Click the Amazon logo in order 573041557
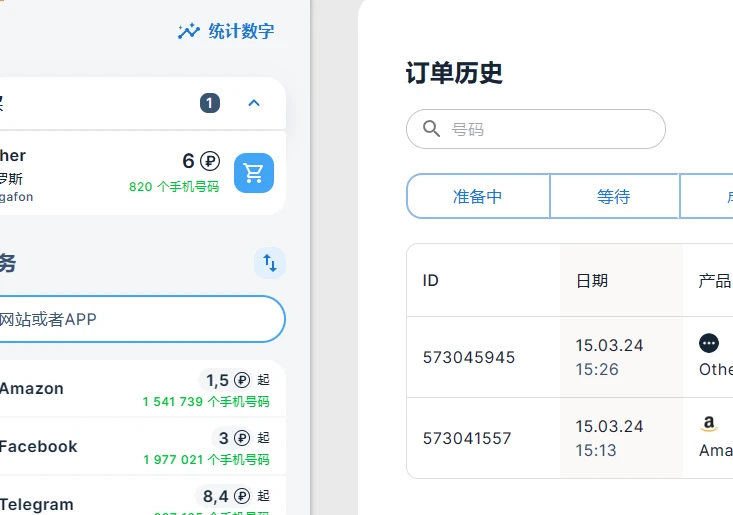 tap(709, 424)
